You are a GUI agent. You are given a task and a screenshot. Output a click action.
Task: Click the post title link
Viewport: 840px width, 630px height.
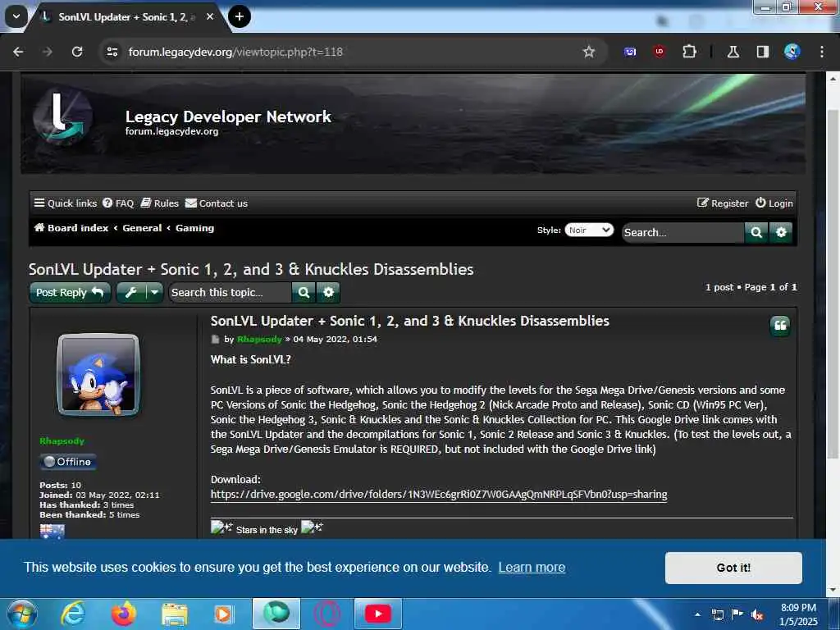pos(410,321)
